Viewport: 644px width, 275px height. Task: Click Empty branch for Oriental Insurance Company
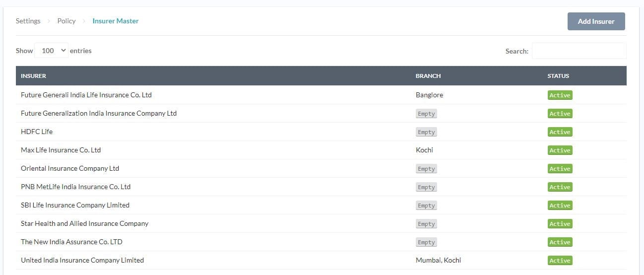426,169
